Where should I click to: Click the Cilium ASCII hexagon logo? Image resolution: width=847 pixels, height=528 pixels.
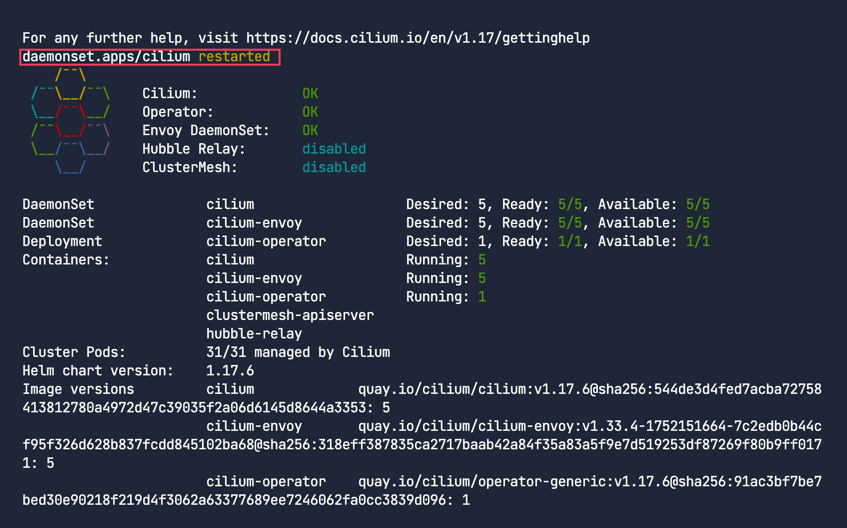[x=70, y=121]
